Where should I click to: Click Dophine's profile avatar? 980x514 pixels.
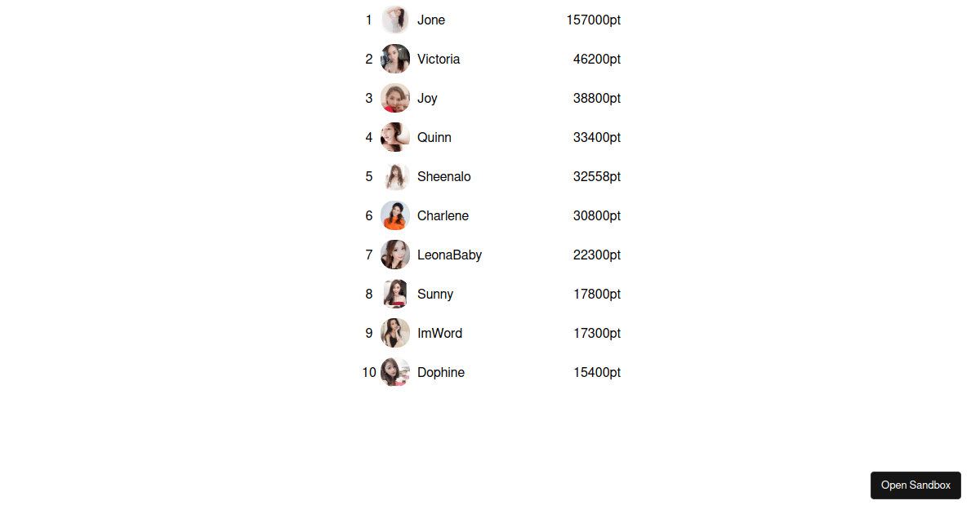pyautogui.click(x=395, y=372)
